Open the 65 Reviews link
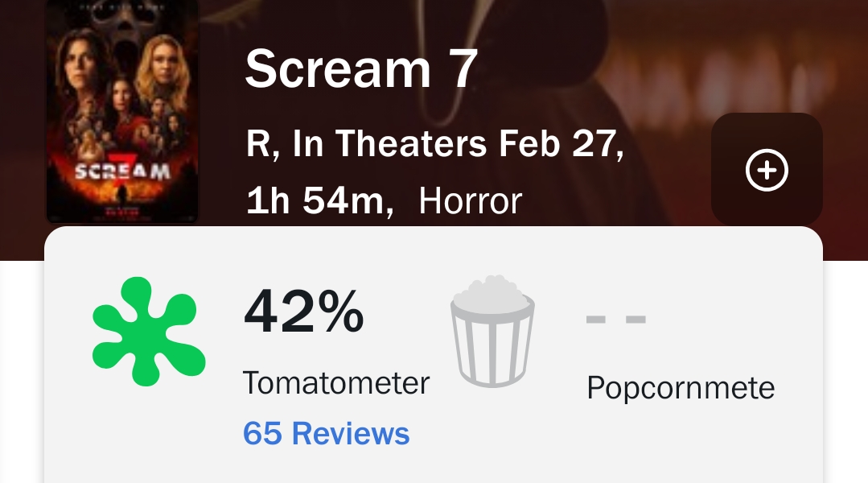The image size is (868, 483). coord(326,433)
